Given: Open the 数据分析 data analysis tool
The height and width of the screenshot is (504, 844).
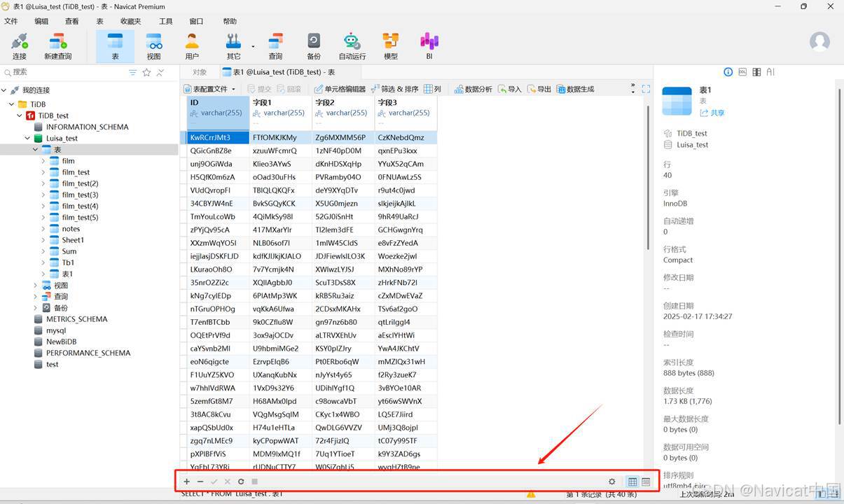Looking at the screenshot, I should [x=473, y=89].
